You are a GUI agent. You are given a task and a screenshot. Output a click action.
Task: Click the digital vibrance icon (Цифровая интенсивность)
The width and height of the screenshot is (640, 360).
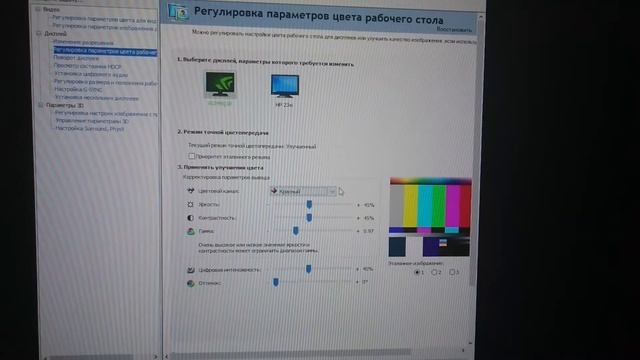[190, 270]
